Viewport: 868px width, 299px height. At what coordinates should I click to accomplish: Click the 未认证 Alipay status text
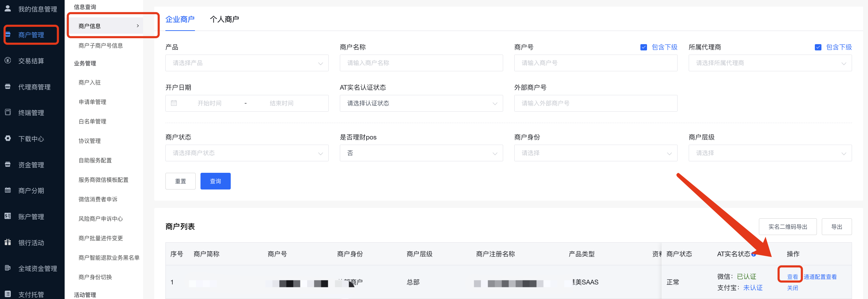pyautogui.click(x=753, y=288)
